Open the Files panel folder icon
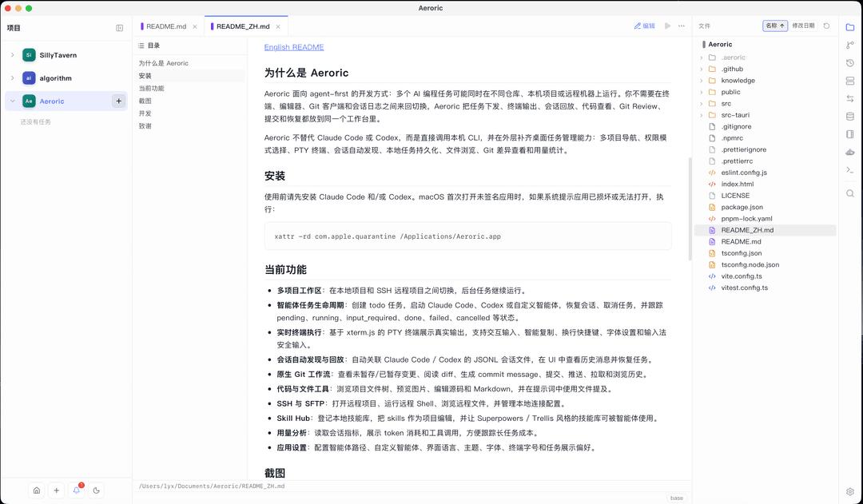Image resolution: width=863 pixels, height=504 pixels. pyautogui.click(x=849, y=27)
